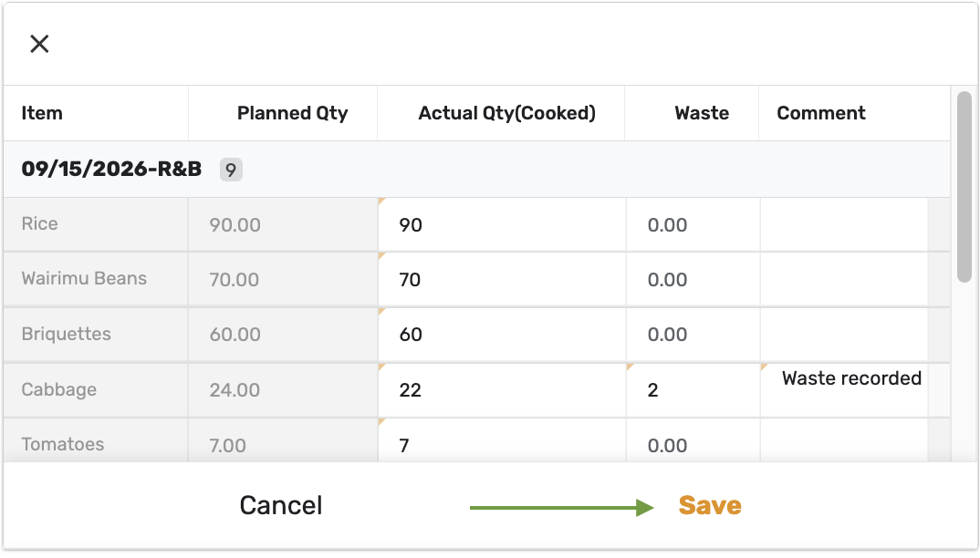Screen dimensions: 980x558
Task: Cancel the quantity entry dialog
Action: [281, 505]
